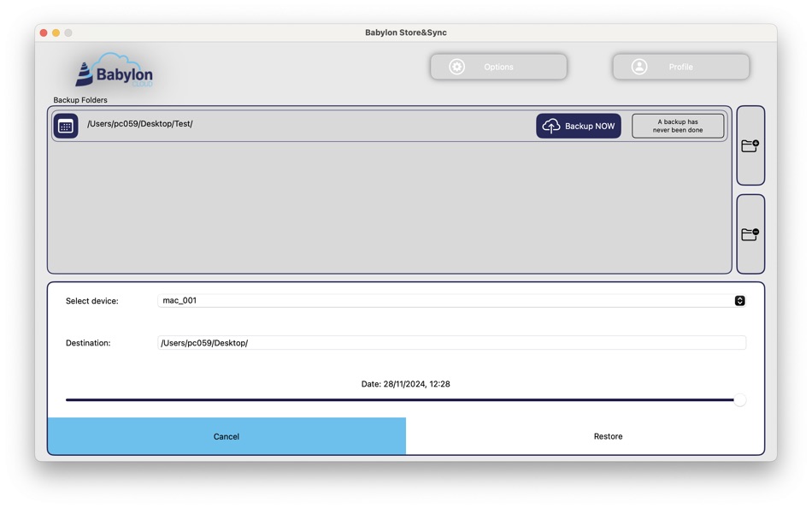Select the /Users/pc059/Desktop/Test/ folder path
This screenshot has width=812, height=508.
point(140,124)
